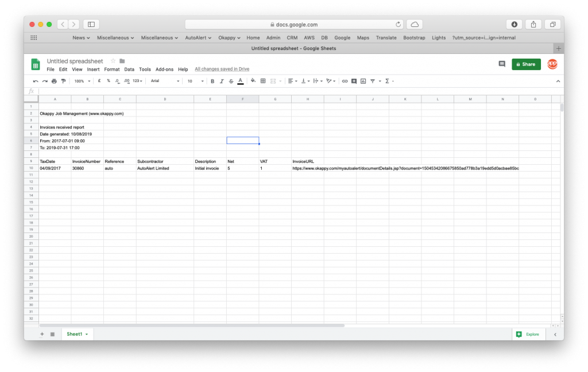Toggle italic formatting
Viewport: 588px width, 372px height.
[222, 81]
